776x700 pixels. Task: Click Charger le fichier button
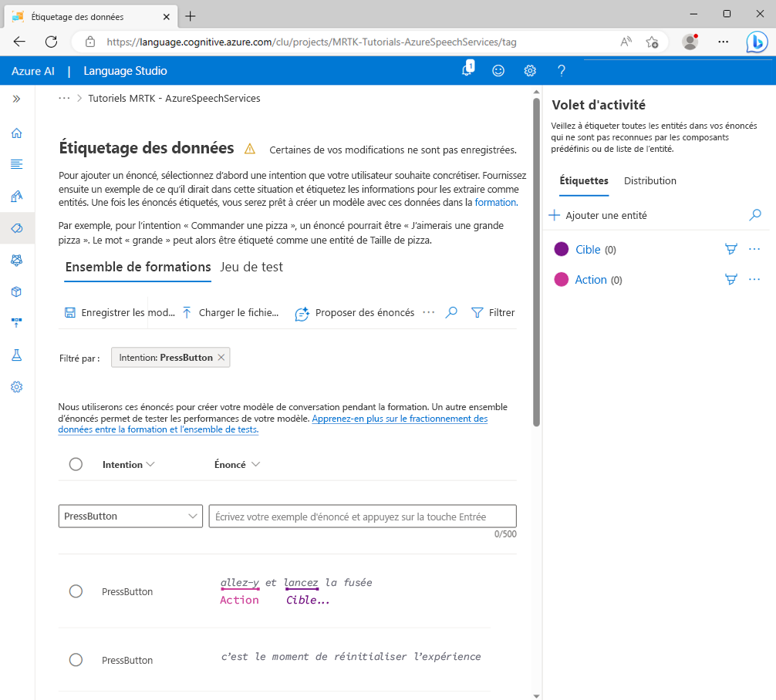pyautogui.click(x=231, y=313)
